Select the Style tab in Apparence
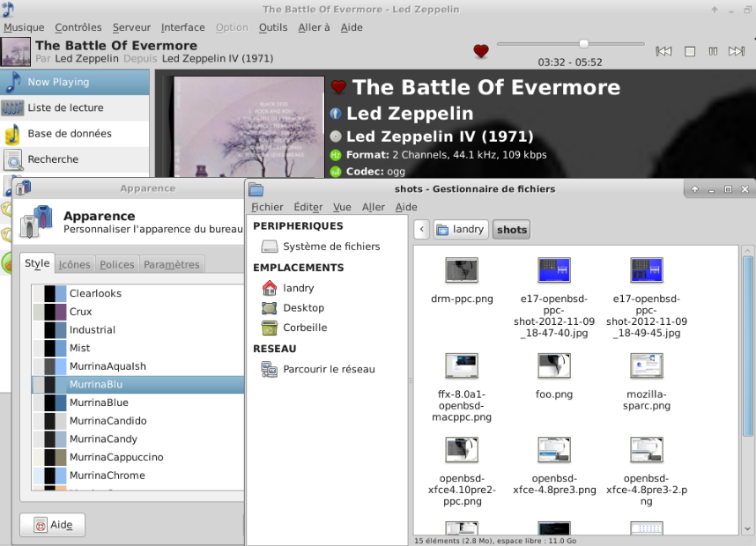Screen dimensions: 756x546 coord(37,263)
